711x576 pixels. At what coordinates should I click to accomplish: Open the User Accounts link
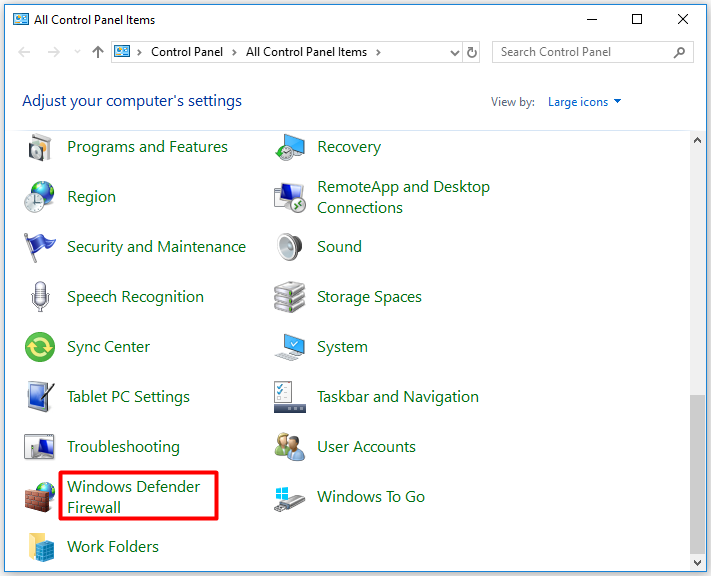[x=366, y=447]
